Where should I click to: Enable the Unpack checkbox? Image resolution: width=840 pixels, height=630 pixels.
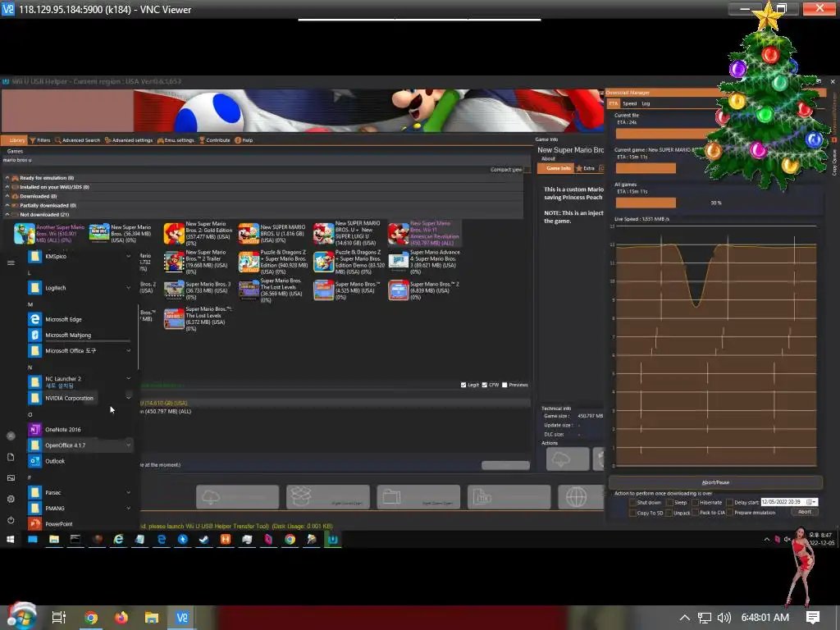pyautogui.click(x=669, y=513)
